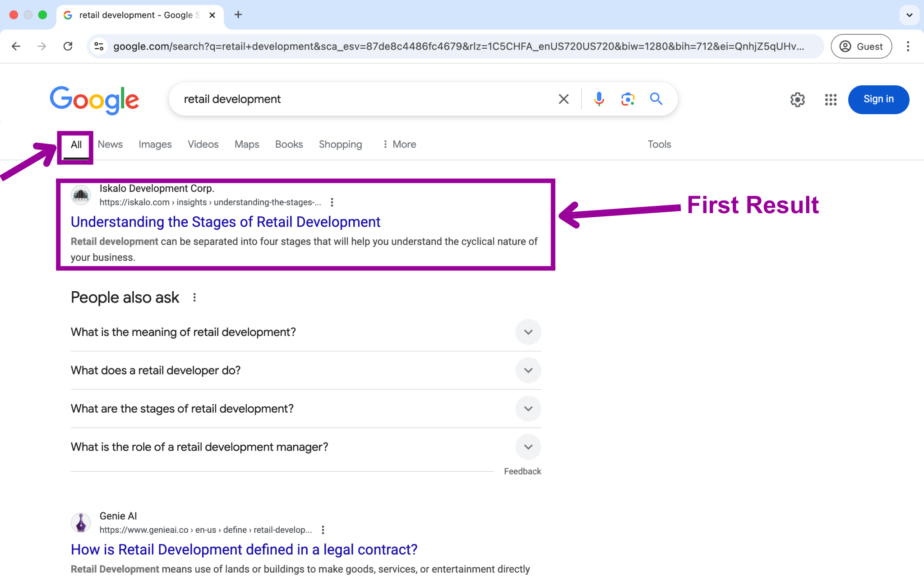
Task: Expand What are the stages of retail development
Action: tap(306, 409)
